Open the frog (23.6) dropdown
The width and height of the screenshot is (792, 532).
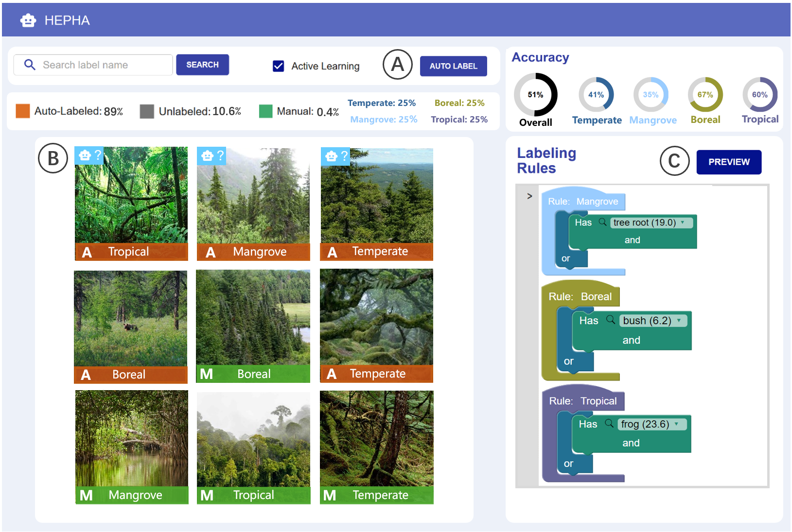point(676,424)
